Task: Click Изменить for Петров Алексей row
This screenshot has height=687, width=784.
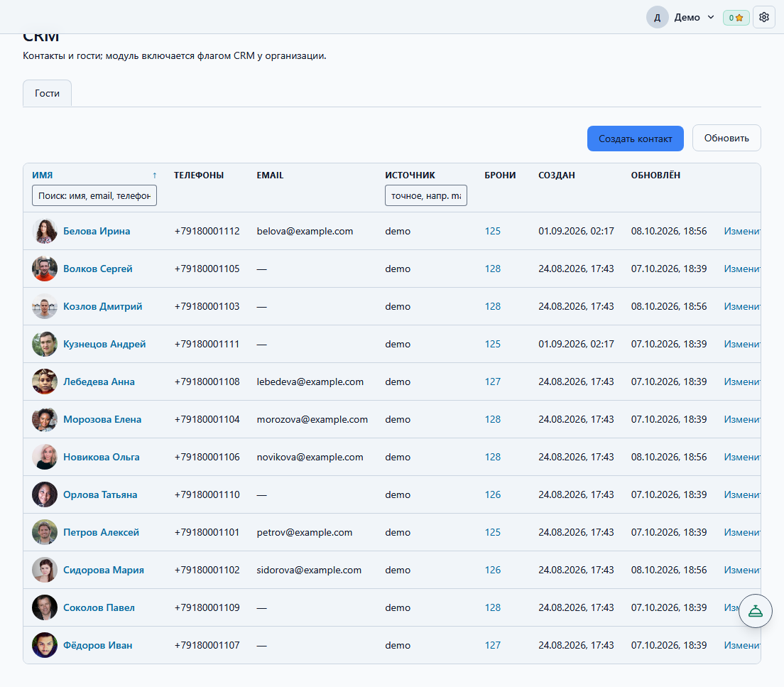Action: (742, 532)
